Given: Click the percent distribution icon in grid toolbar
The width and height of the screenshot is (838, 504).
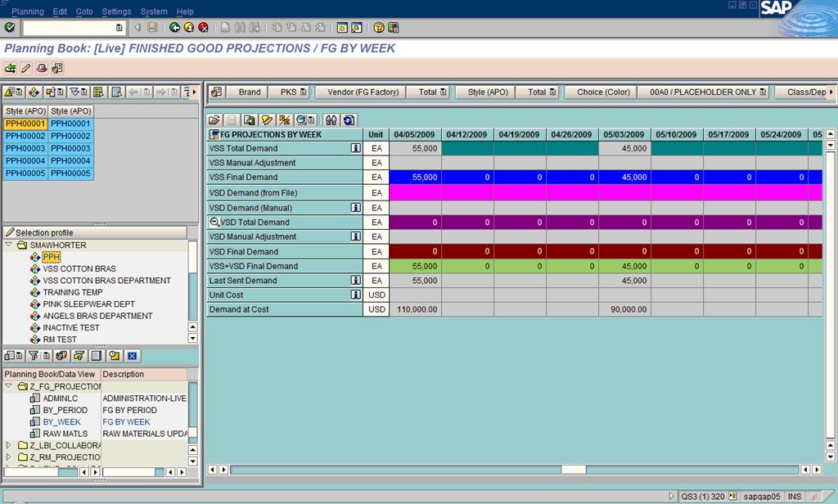Looking at the screenshot, I should coord(285,120).
